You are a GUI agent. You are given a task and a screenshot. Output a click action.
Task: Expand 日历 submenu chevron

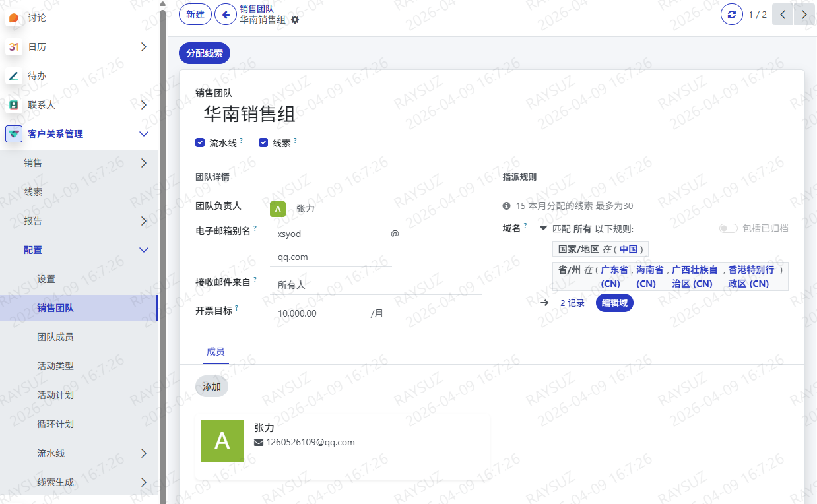pos(144,47)
